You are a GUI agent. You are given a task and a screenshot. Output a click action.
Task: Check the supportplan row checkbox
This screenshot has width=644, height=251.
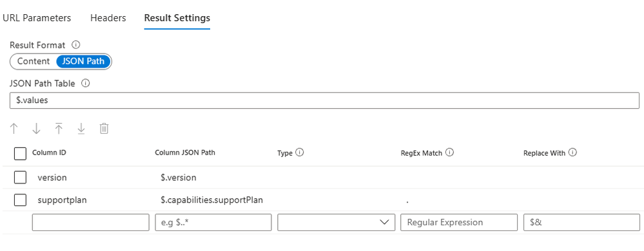(x=20, y=200)
